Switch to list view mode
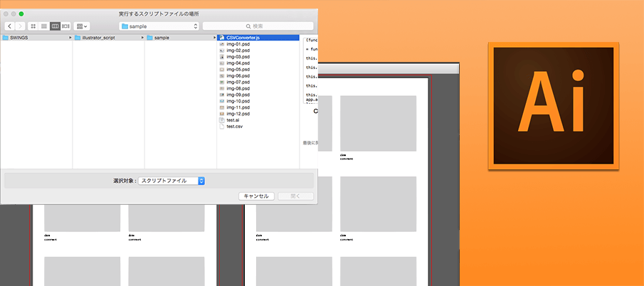This screenshot has height=286, width=644. [44, 26]
